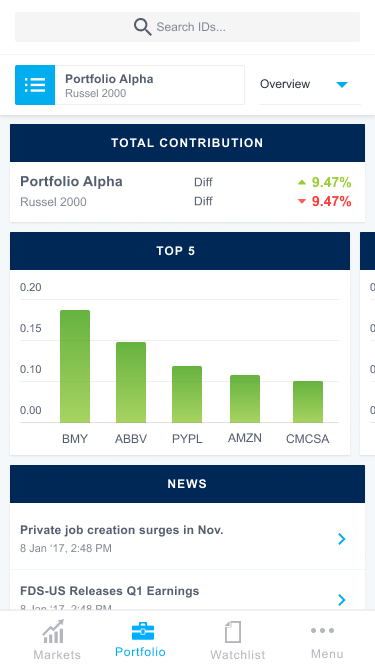Switch to the Markets tab label
This screenshot has height=667, width=375.
click(x=57, y=654)
